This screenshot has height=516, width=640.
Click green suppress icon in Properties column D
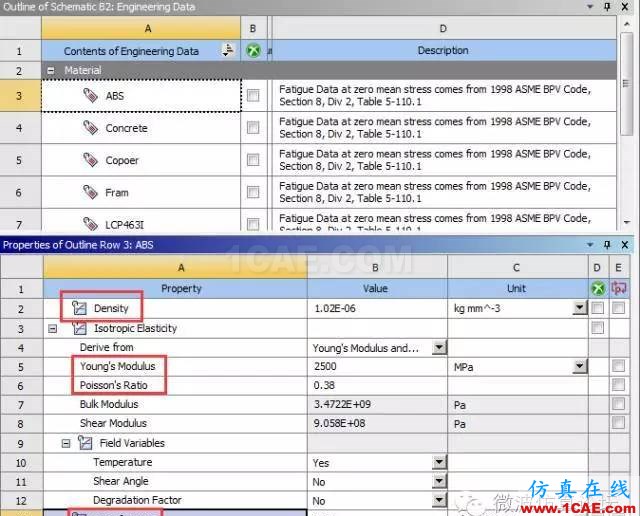598,289
